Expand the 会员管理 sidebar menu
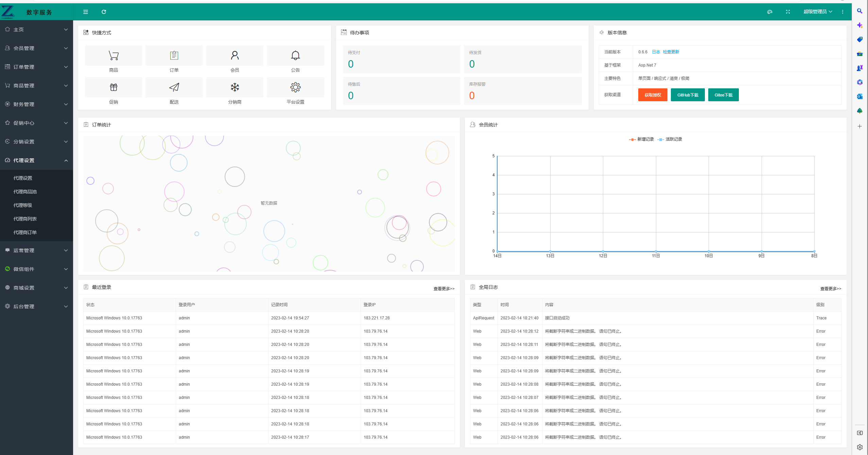This screenshot has height=455, width=868. (x=36, y=48)
